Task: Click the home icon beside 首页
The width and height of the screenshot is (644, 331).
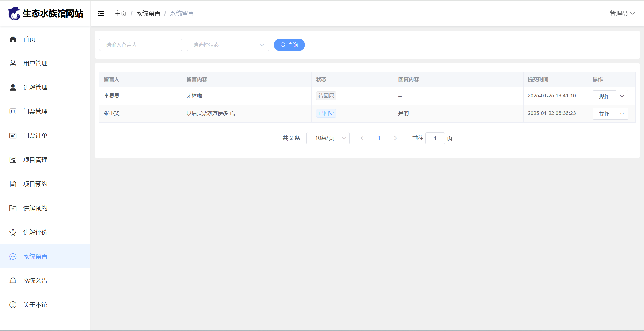Action: click(x=13, y=39)
